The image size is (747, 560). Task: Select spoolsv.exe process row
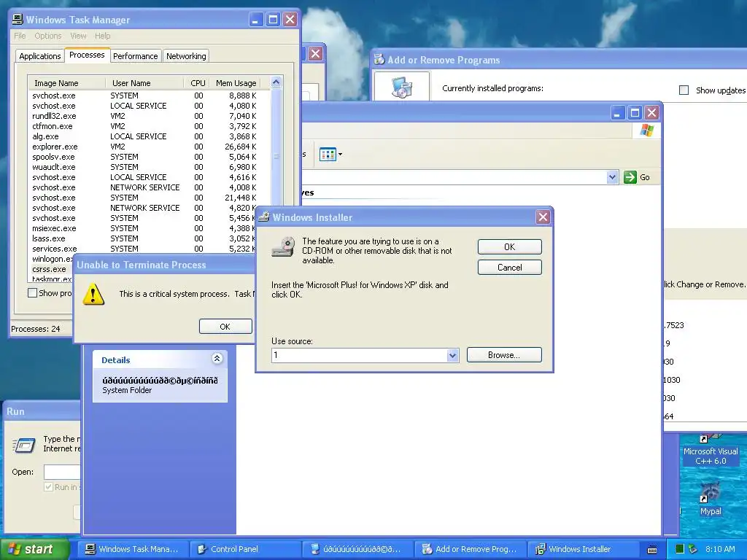pos(145,157)
